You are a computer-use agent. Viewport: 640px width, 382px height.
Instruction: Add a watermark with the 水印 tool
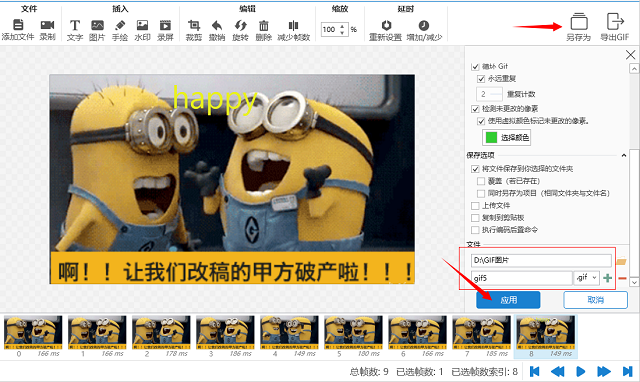coord(142,25)
